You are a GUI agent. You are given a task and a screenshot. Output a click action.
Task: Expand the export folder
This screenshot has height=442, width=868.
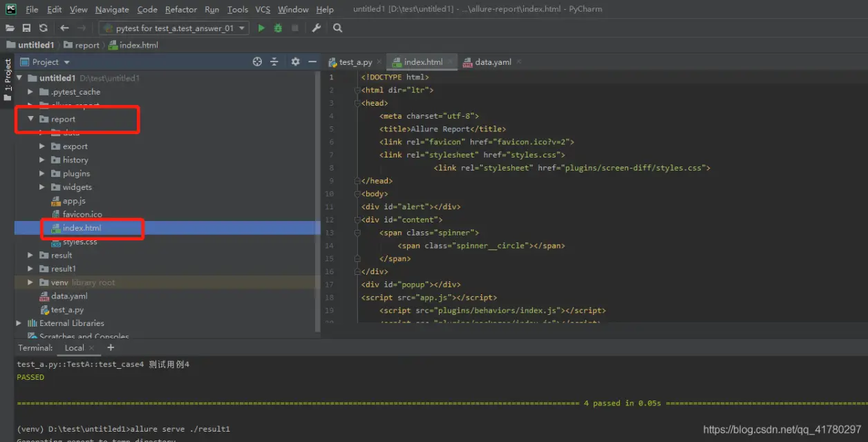[42, 146]
